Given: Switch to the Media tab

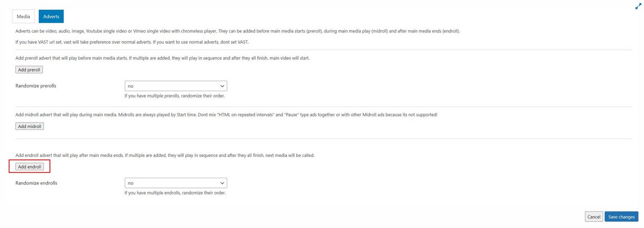Looking at the screenshot, I should point(23,16).
